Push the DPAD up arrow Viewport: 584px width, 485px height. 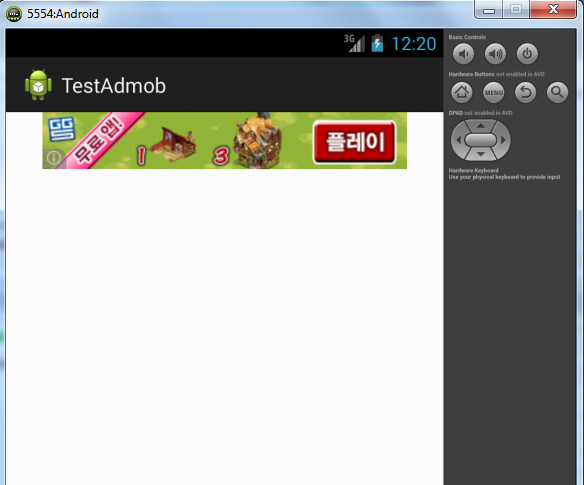point(481,126)
